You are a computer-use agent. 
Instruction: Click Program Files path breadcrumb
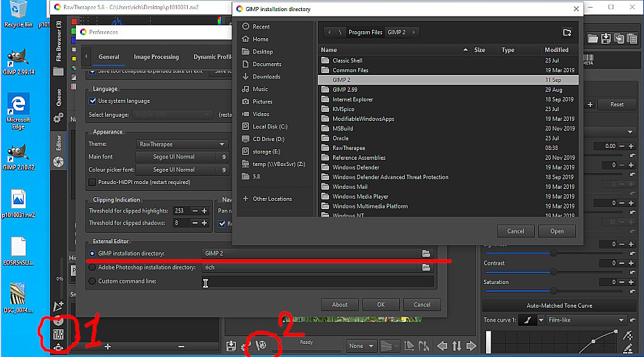365,33
